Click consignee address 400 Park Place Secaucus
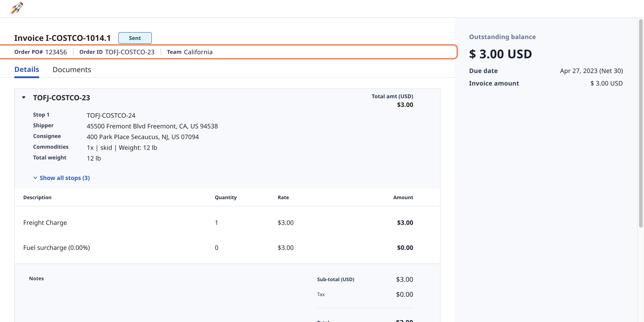The width and height of the screenshot is (644, 322). [x=143, y=137]
